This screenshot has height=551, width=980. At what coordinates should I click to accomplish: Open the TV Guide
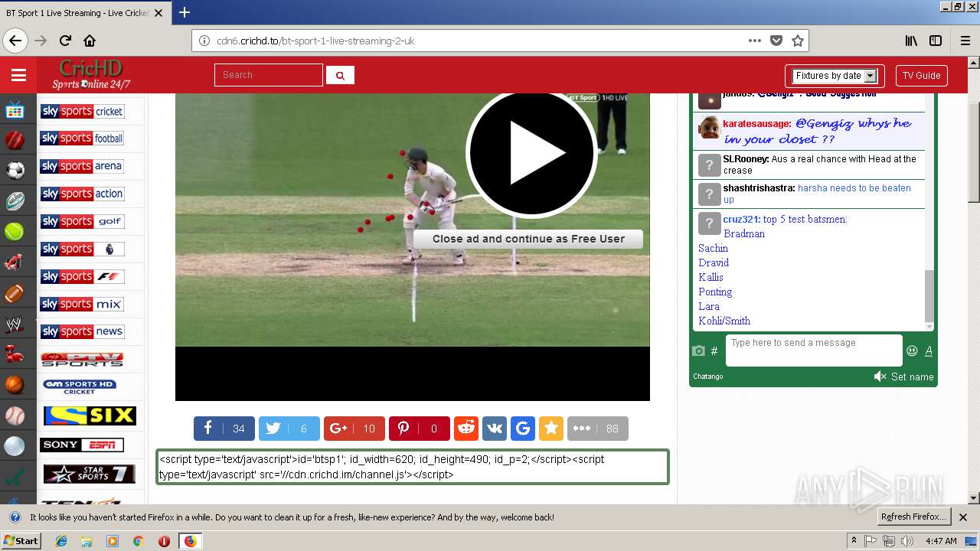(921, 76)
